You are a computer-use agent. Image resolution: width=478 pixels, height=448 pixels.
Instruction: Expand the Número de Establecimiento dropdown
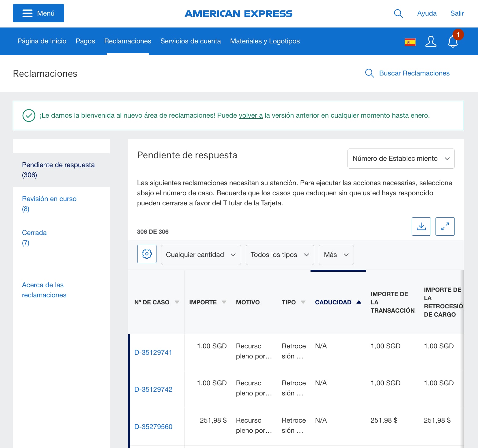(401, 159)
